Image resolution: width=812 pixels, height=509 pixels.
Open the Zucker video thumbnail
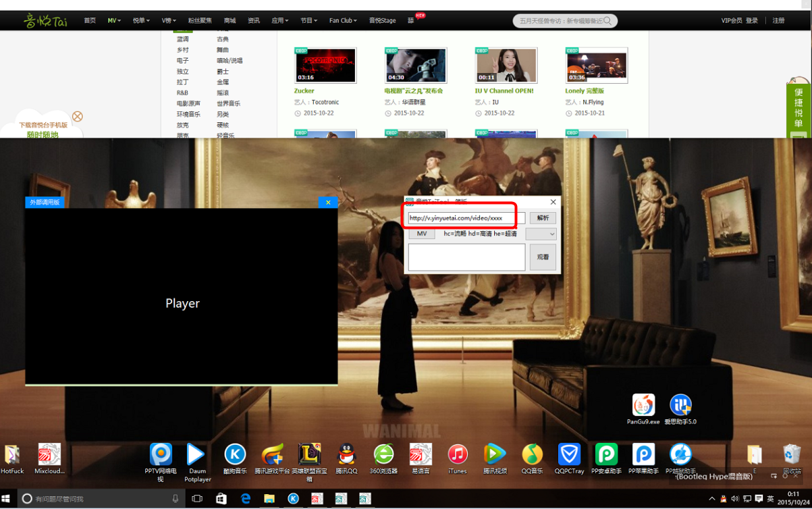point(326,65)
